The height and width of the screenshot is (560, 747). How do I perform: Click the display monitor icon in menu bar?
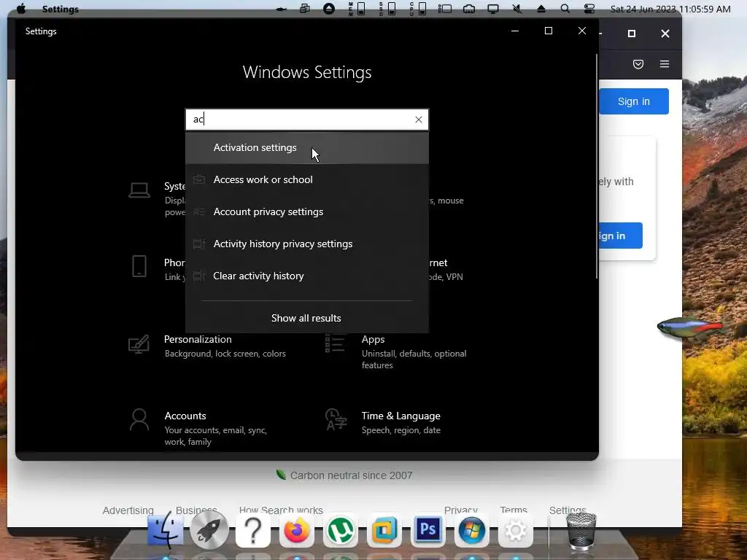[x=493, y=9]
